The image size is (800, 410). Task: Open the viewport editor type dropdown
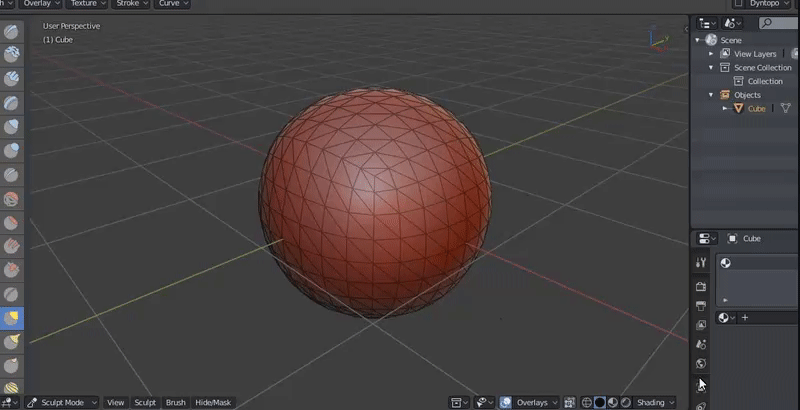click(x=9, y=402)
